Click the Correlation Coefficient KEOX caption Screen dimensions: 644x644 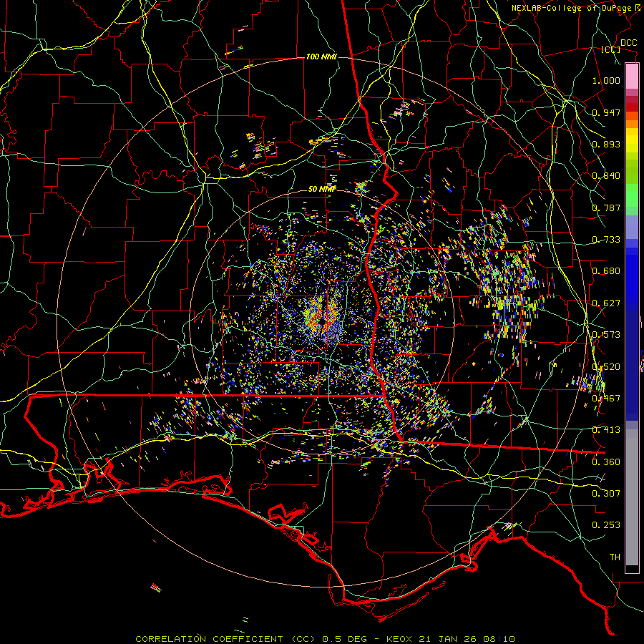[x=325, y=639]
